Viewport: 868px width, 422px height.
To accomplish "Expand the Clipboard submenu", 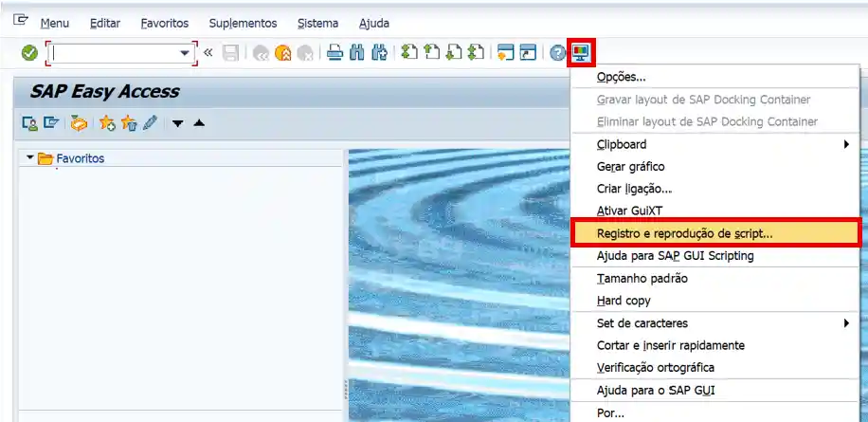I will 846,144.
